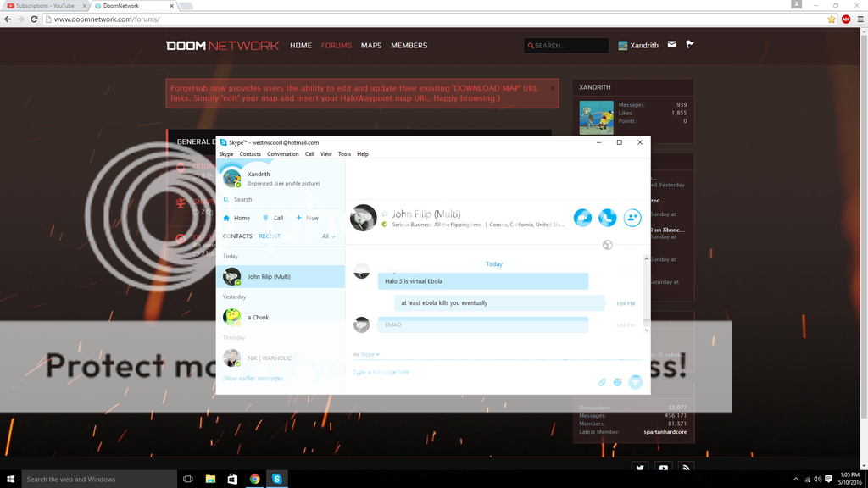
Task: Select NIK | WARHOLIC conversation
Action: [x=281, y=358]
